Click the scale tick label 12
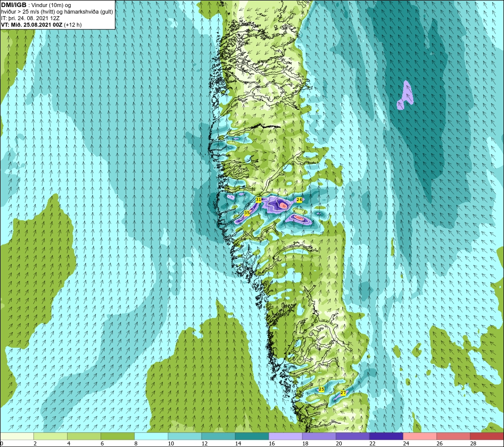 [205, 444]
